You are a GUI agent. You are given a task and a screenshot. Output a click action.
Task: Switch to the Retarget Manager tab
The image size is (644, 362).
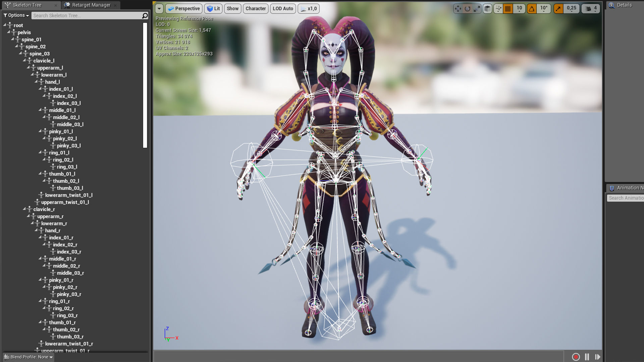point(91,5)
